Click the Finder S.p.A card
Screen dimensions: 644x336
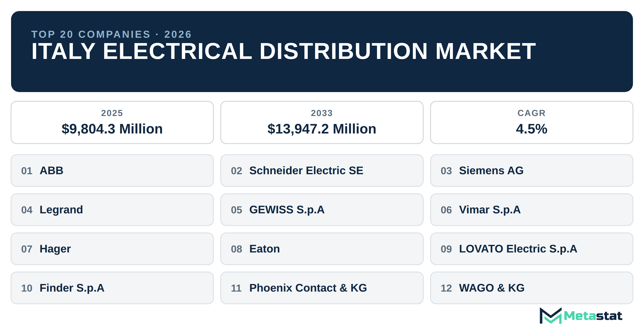pos(112,288)
